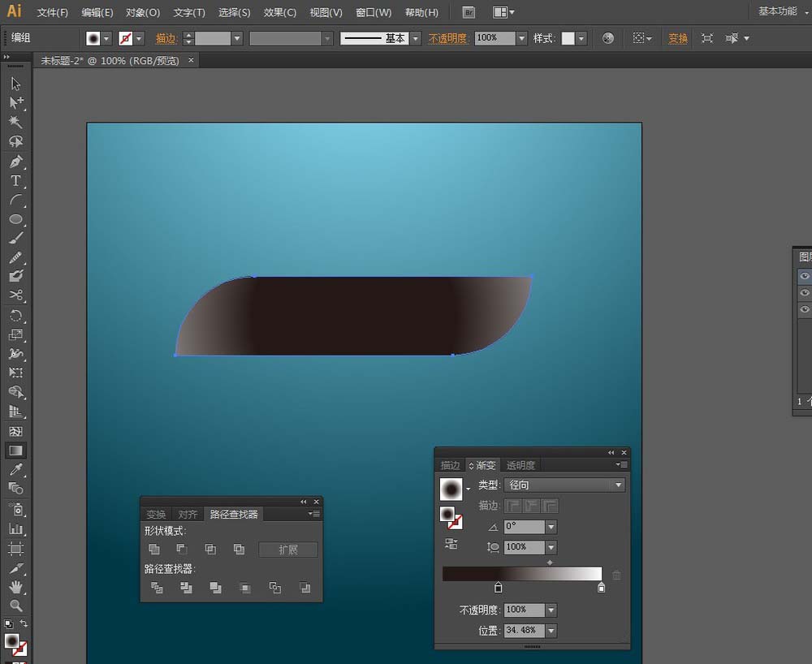
Task: Click the Merge pathfinder icon
Action: (x=215, y=588)
